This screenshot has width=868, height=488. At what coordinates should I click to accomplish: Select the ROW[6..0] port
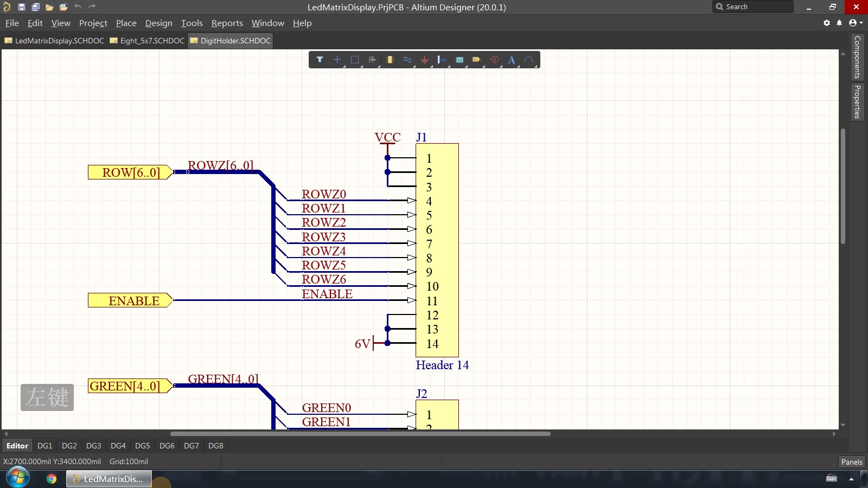pyautogui.click(x=130, y=172)
